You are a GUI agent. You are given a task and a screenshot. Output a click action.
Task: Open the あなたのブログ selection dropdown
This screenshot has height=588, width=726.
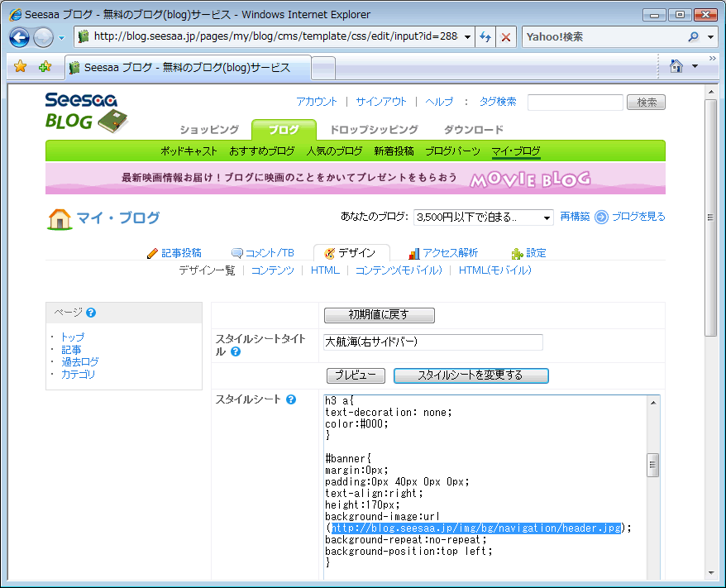pos(547,218)
